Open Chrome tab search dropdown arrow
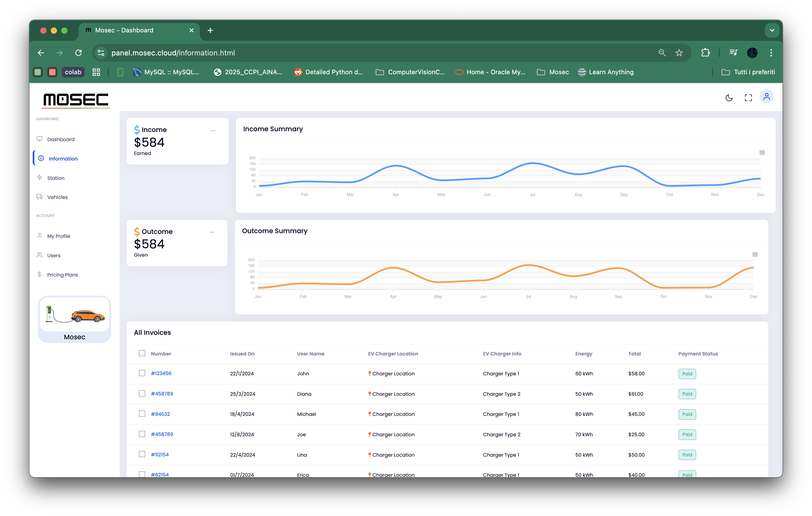This screenshot has height=516, width=812. pyautogui.click(x=772, y=30)
